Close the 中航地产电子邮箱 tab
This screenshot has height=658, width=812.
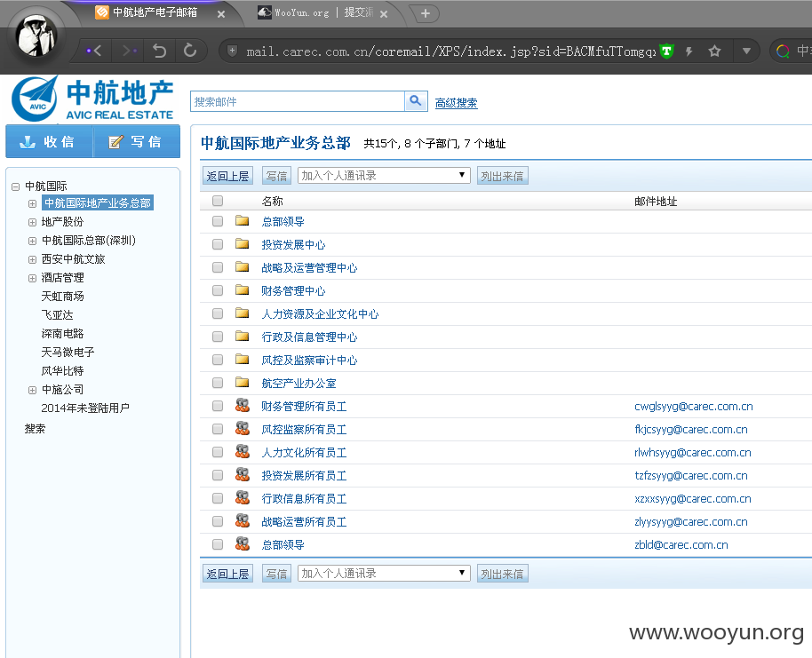click(221, 14)
